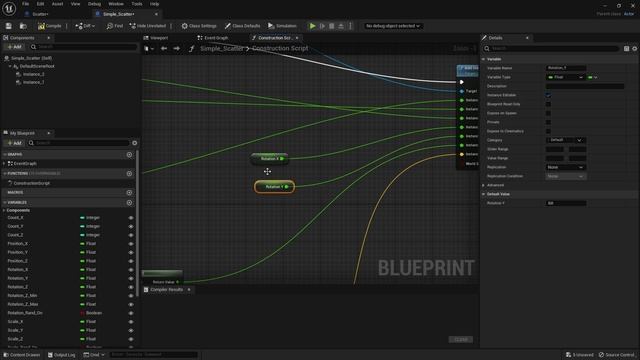Open the Variable Type Float dropdown

[x=565, y=77]
